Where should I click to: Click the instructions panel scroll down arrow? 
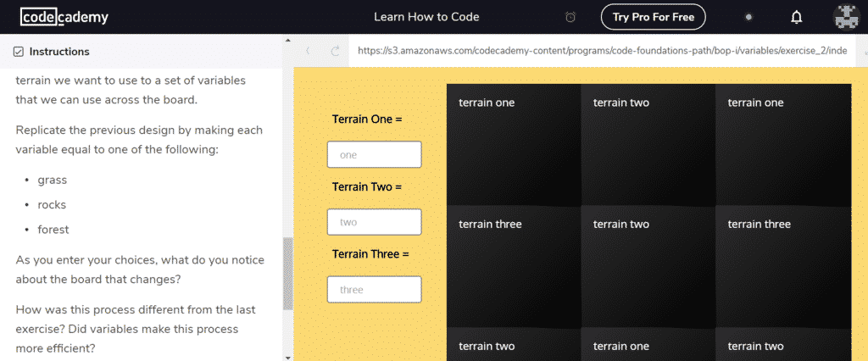click(x=288, y=357)
